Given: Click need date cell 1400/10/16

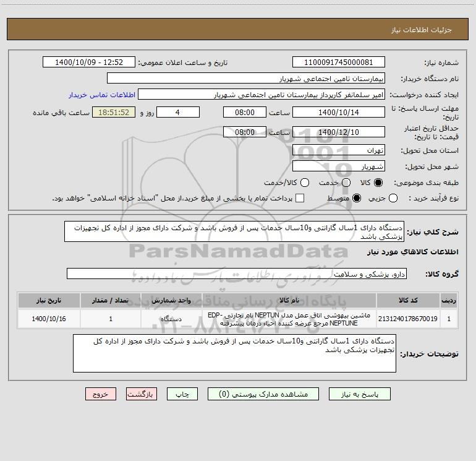Looking at the screenshot, I should click(x=49, y=319).
